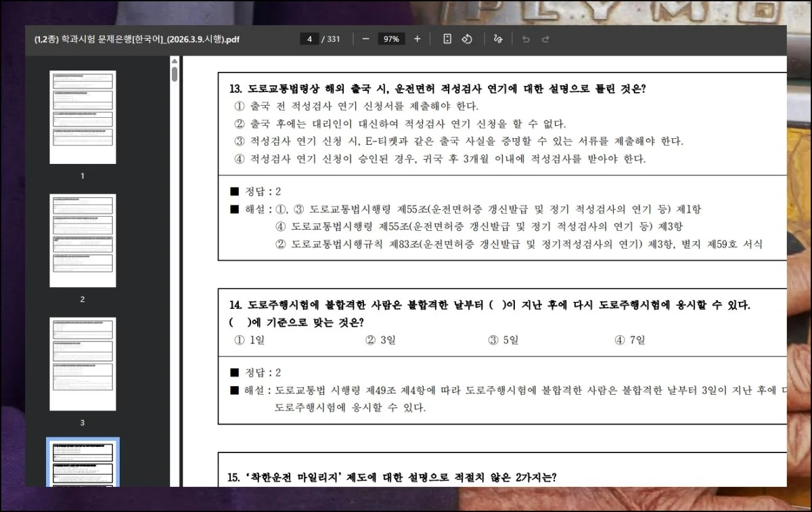Select the page 3 thumbnail
The height and width of the screenshot is (512, 812).
(83, 364)
